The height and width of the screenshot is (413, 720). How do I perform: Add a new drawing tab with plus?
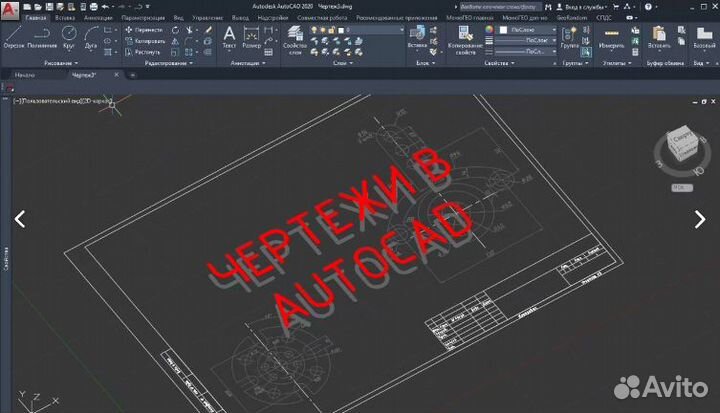[x=132, y=75]
